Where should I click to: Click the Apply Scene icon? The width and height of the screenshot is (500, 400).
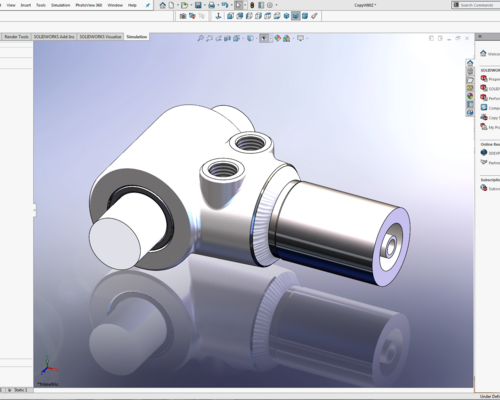[286, 38]
